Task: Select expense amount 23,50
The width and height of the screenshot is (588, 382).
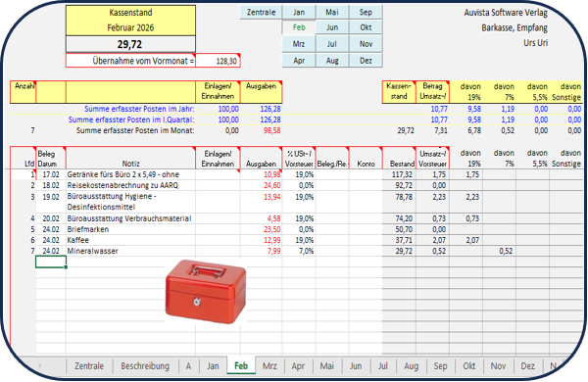Action: click(261, 229)
